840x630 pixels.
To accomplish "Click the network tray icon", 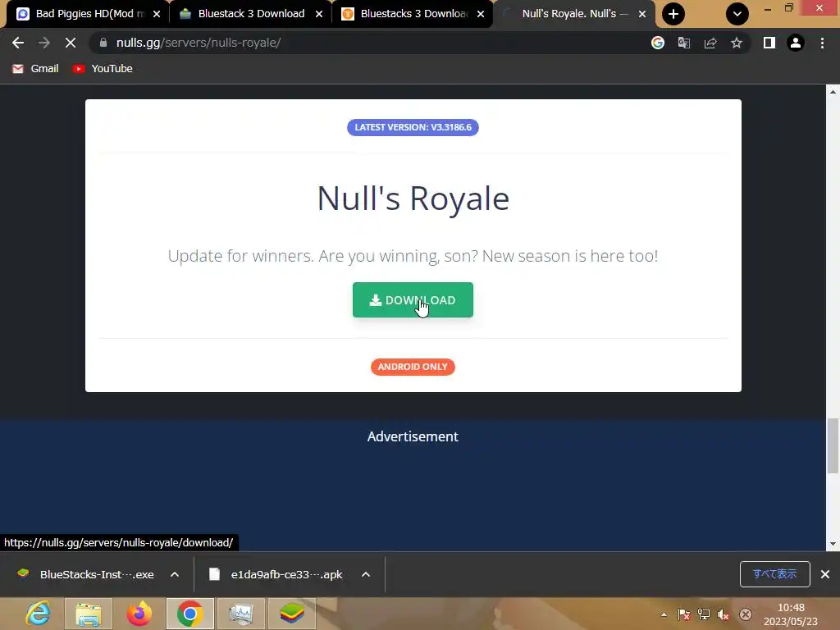I will click(704, 614).
